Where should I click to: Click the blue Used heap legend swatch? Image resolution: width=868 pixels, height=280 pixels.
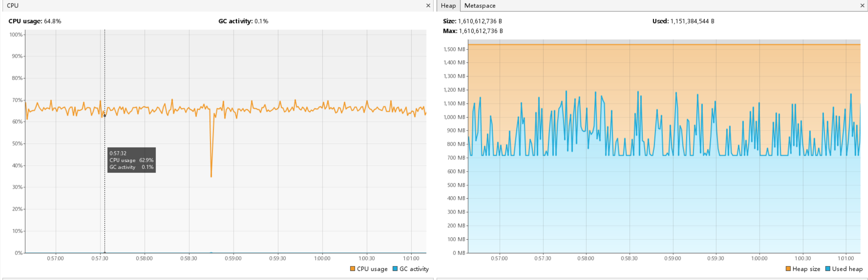tap(828, 269)
